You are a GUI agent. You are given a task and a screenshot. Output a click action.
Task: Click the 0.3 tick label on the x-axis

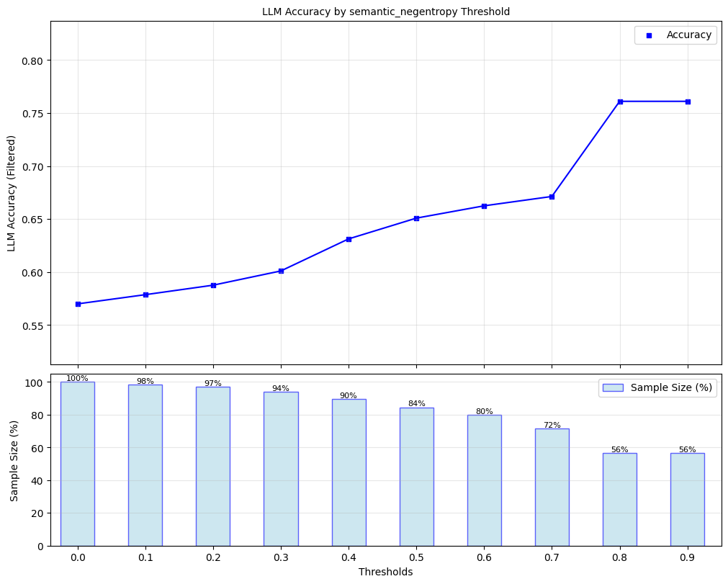tap(281, 557)
